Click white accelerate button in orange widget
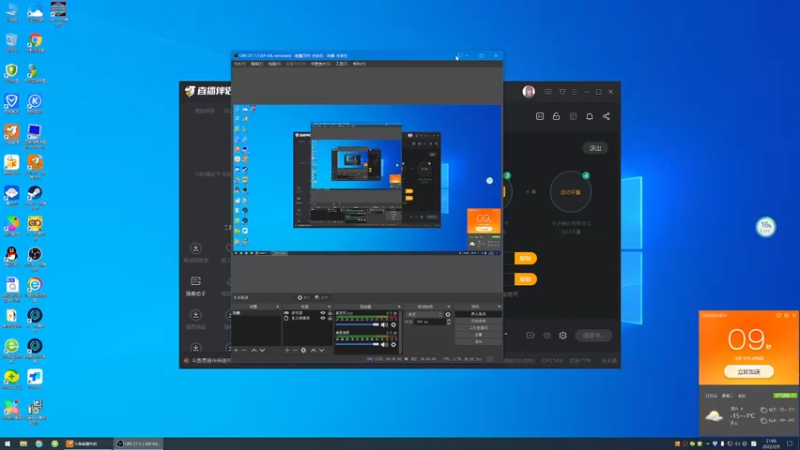Viewport: 800px width, 450px height. pyautogui.click(x=748, y=371)
